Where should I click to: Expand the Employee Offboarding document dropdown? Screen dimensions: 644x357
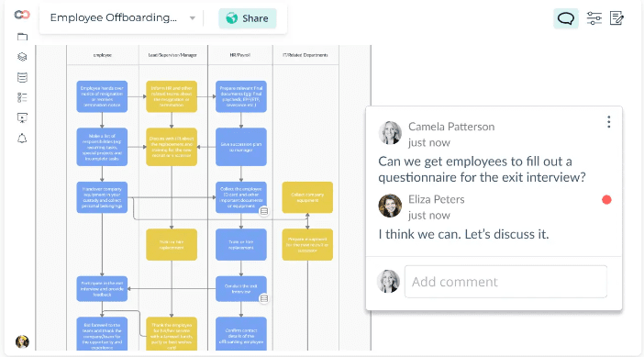pyautogui.click(x=193, y=18)
